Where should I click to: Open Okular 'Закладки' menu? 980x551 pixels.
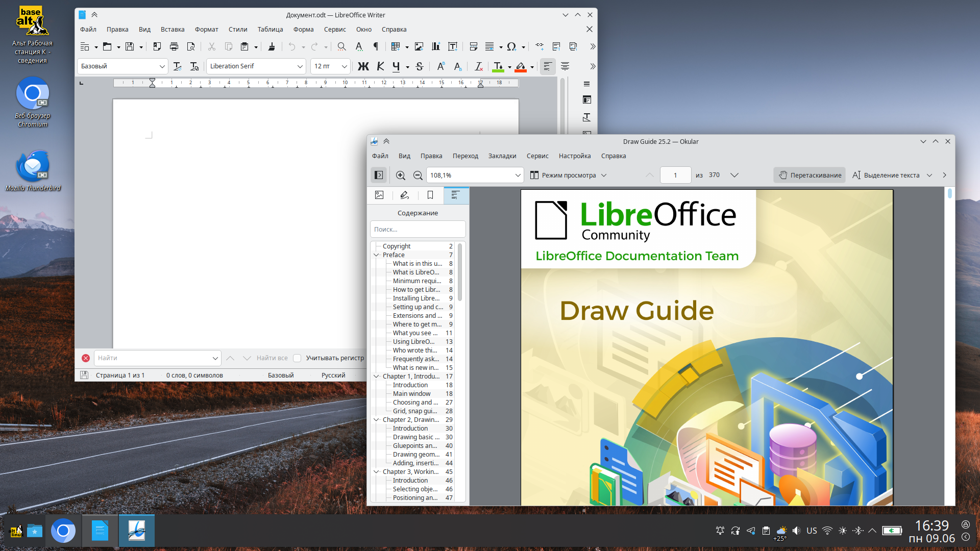(502, 156)
